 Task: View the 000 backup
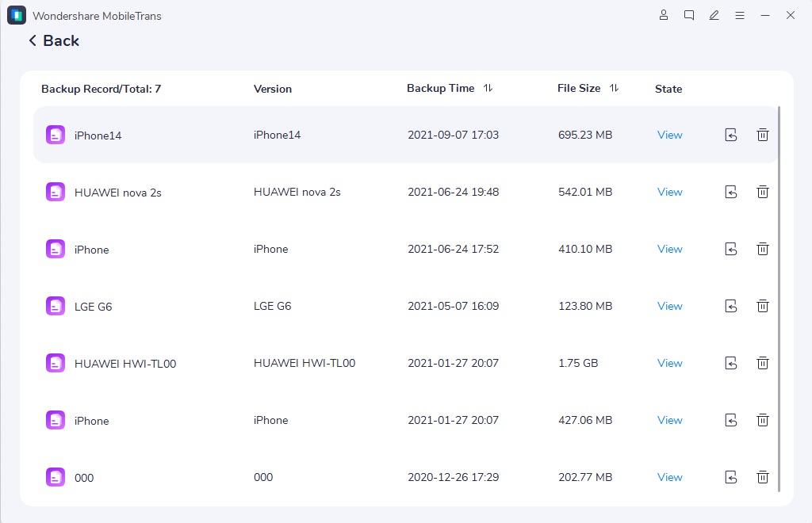coord(669,477)
